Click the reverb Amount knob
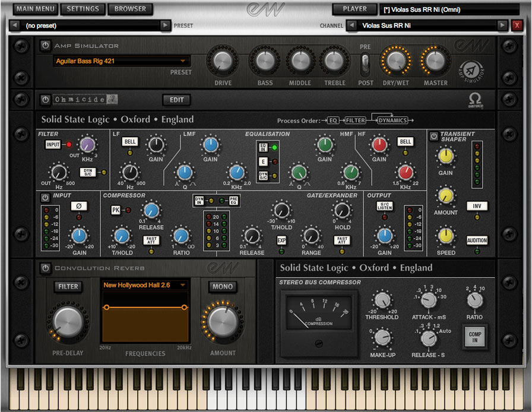The height and width of the screenshot is (412, 532). click(x=223, y=321)
